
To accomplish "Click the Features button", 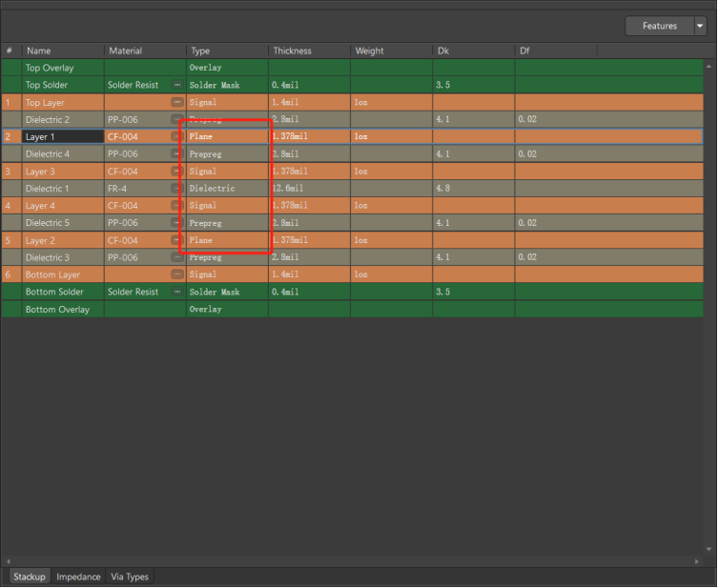I will point(659,26).
